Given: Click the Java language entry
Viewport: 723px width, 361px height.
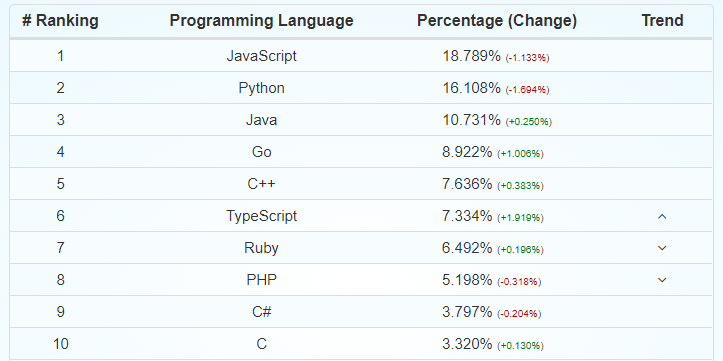Looking at the screenshot, I should [x=261, y=120].
